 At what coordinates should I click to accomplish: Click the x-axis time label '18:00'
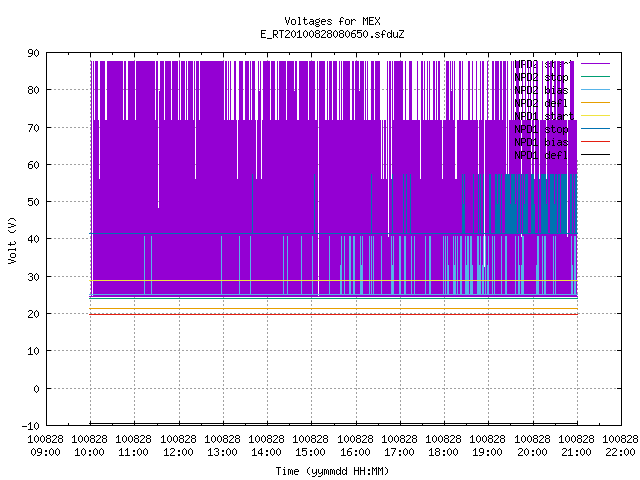[x=444, y=453]
